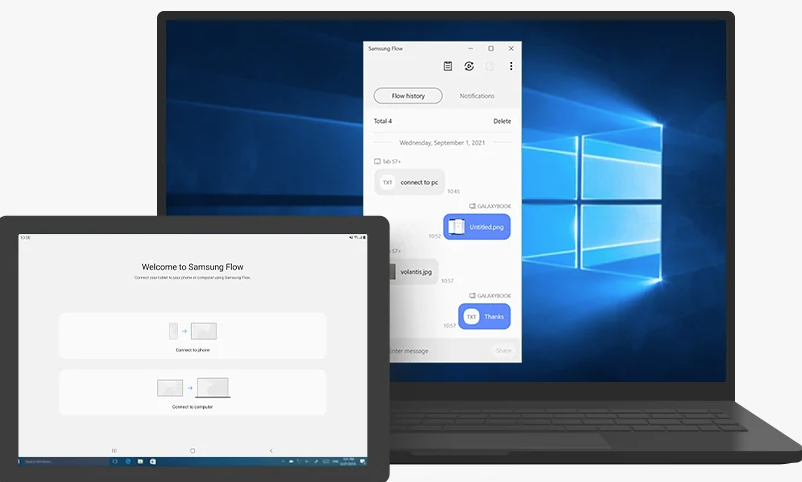The image size is (802, 482).
Task: Open the clipboard icon in Samsung Flow toolbar
Action: point(448,66)
